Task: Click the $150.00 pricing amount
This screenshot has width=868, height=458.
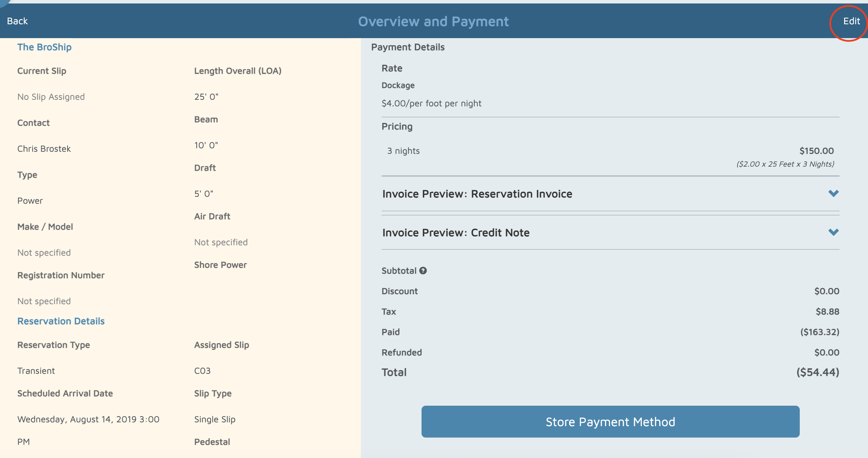Action: (816, 151)
